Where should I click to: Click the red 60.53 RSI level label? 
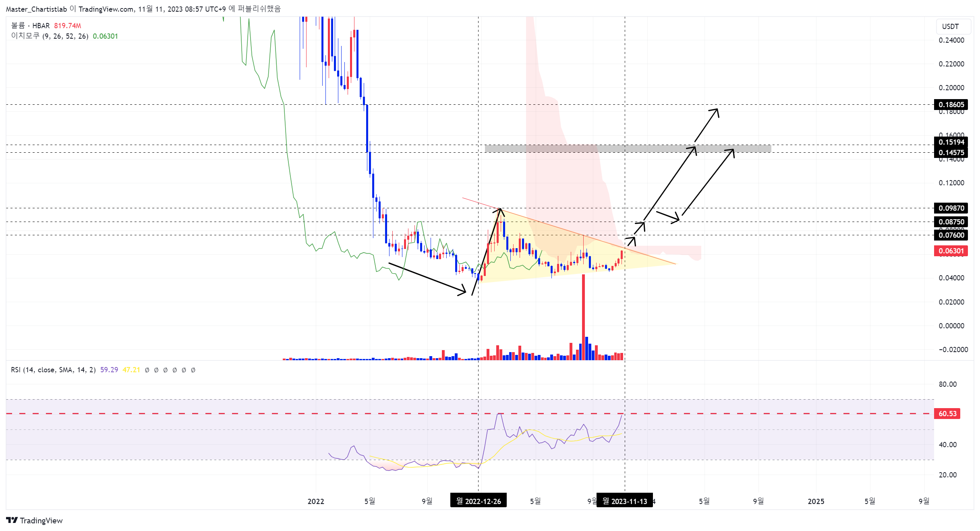947,413
